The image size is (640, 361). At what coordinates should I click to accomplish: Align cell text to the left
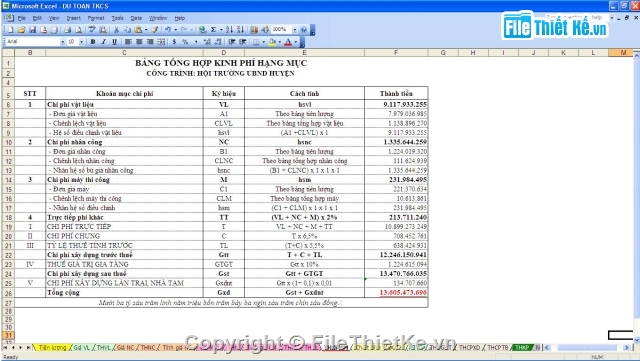click(x=128, y=42)
